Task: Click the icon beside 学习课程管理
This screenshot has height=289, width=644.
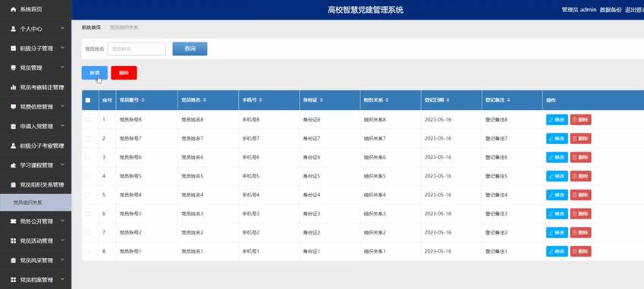Action: click(x=13, y=165)
